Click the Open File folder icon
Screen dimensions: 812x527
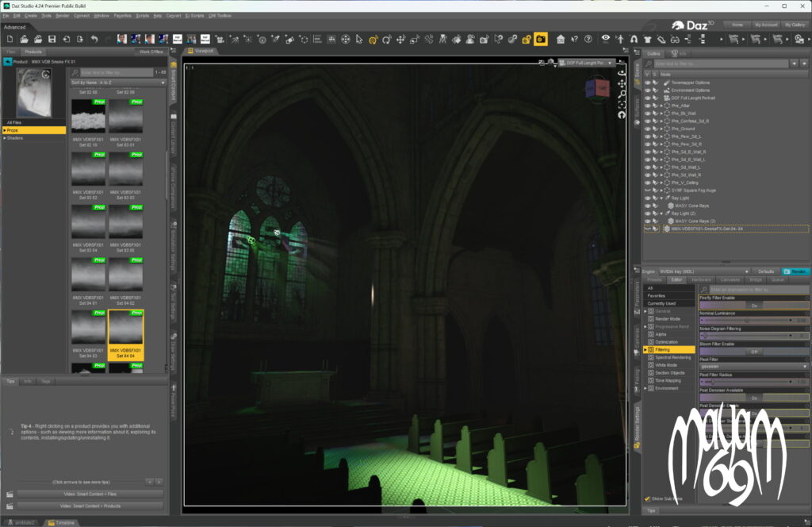click(x=24, y=40)
